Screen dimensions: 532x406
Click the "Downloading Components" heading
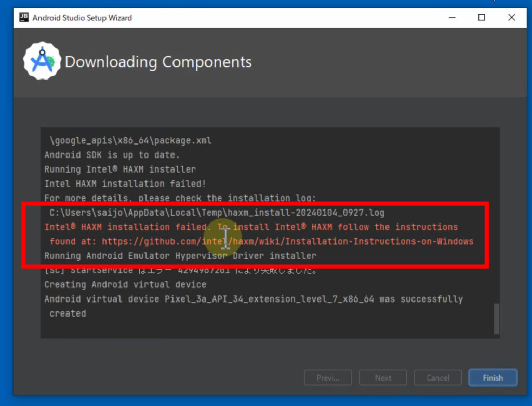[158, 62]
